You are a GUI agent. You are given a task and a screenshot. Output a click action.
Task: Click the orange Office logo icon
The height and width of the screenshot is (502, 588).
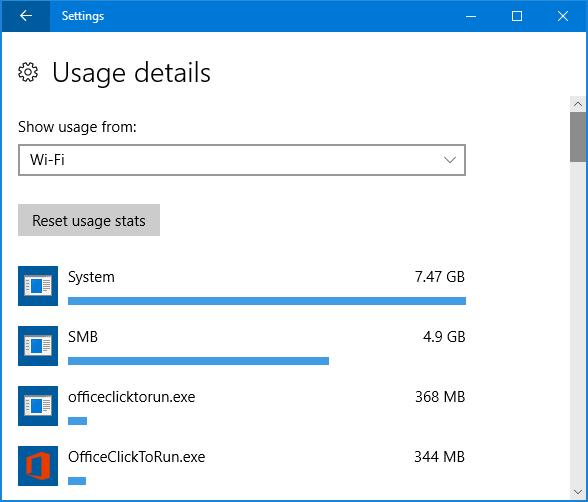click(38, 466)
